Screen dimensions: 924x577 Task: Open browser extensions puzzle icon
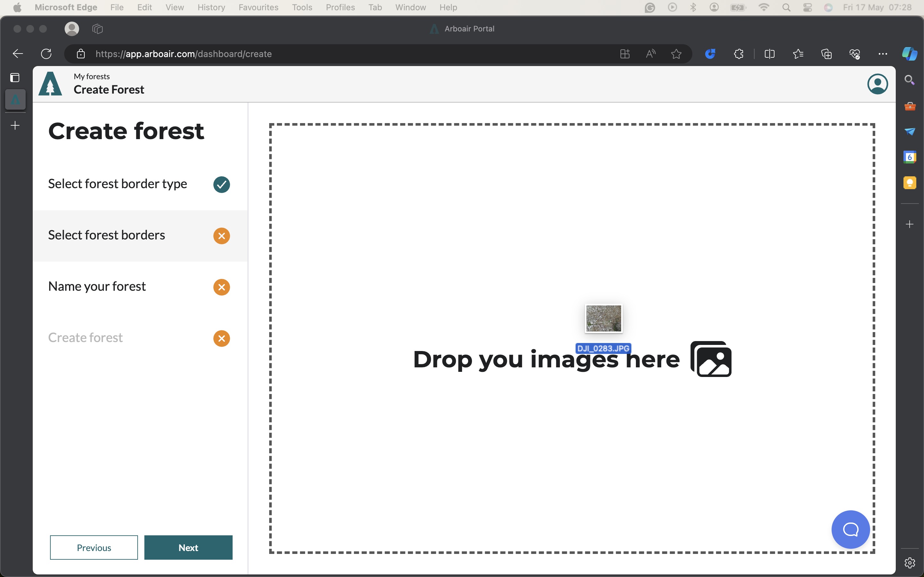point(739,54)
